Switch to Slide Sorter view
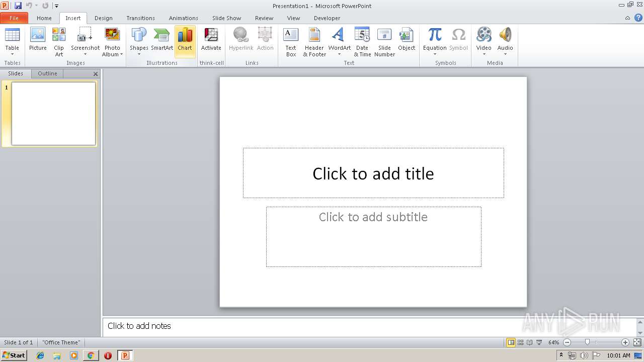644x362 pixels. pos(520,342)
